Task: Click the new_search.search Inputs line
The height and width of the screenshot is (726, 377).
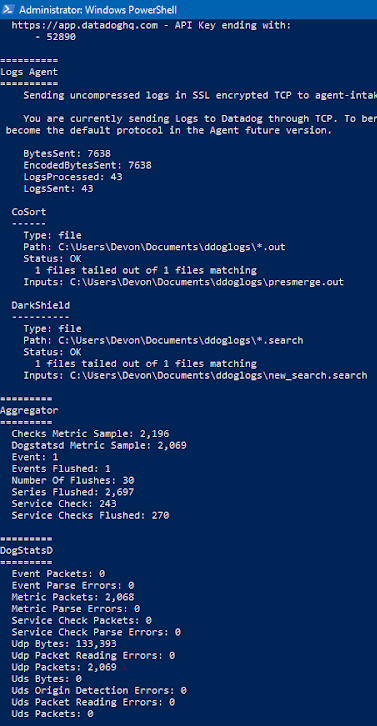Action: 195,376
